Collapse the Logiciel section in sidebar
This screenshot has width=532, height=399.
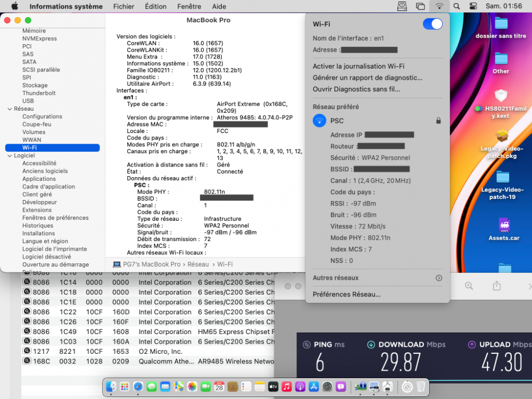coord(10,156)
